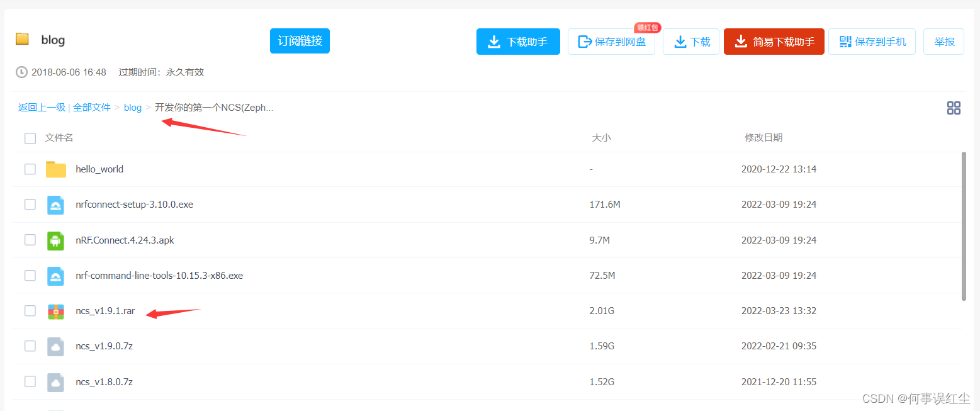This screenshot has height=411, width=980.
Task: Open the blog breadcrumb link
Action: click(x=133, y=108)
